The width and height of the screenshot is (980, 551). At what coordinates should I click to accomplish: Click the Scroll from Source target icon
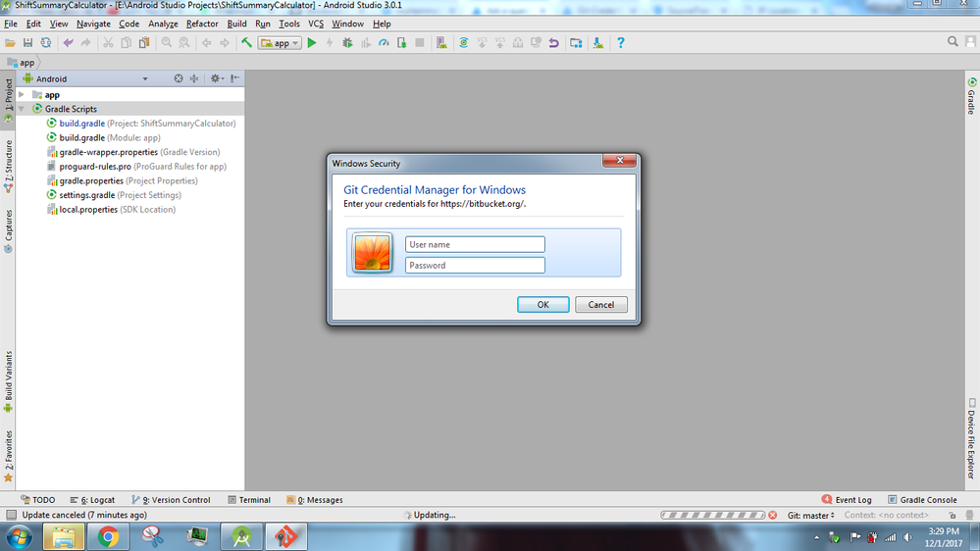tap(179, 78)
